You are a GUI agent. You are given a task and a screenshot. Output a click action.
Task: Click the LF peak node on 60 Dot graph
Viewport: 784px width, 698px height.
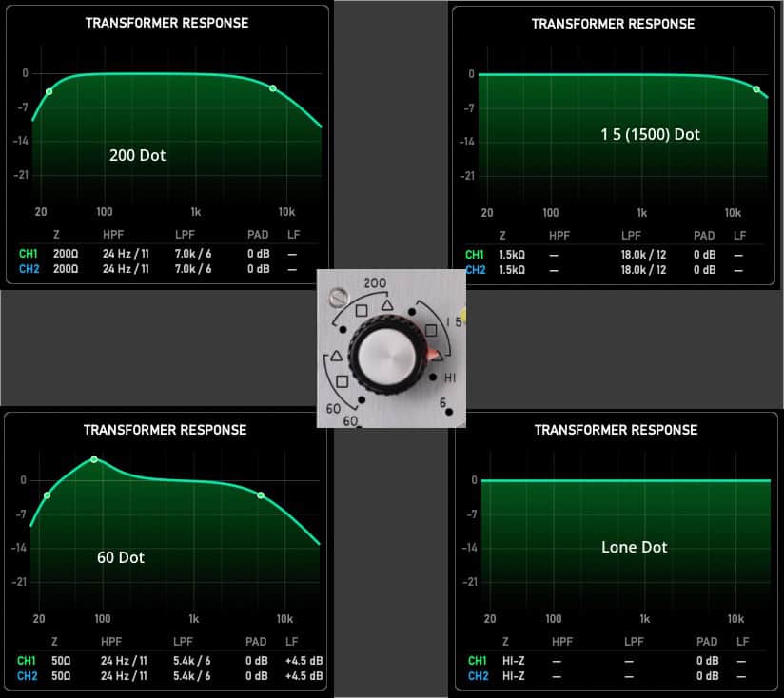tap(94, 459)
